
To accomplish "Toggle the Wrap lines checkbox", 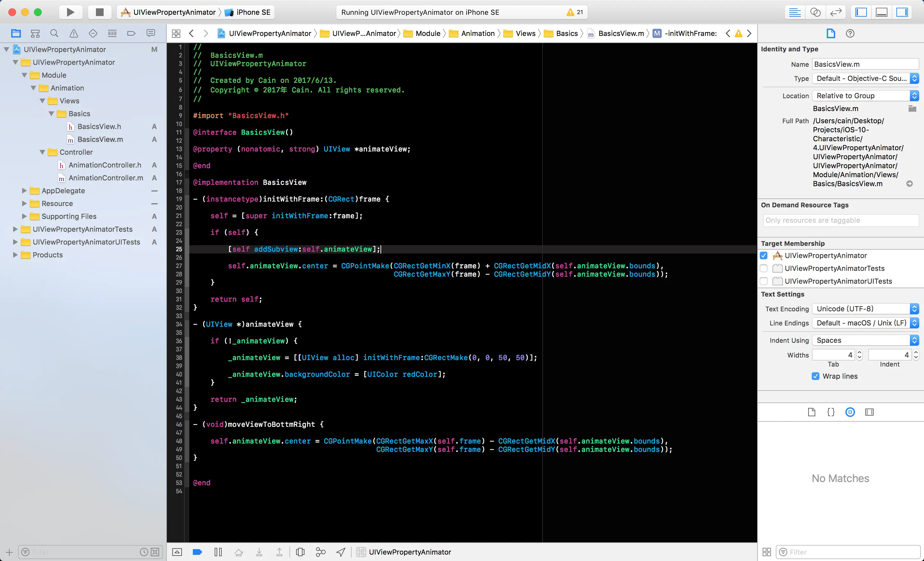I will tap(815, 376).
